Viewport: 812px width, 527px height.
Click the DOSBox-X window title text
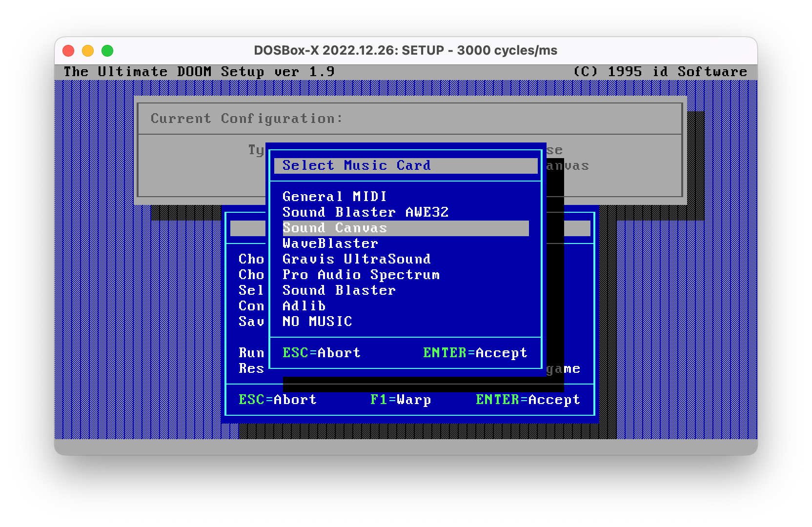coord(406,50)
